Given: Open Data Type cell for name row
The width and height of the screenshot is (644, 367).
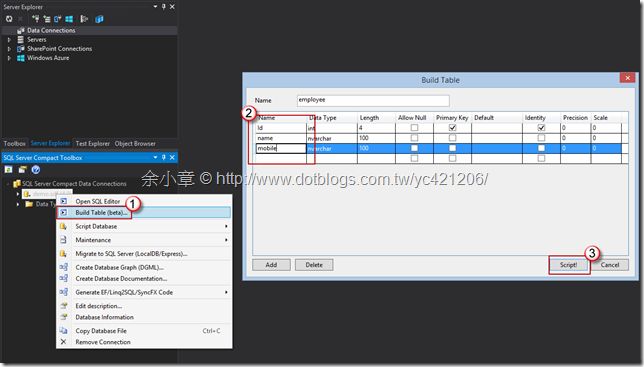Looking at the screenshot, I should coord(332,138).
